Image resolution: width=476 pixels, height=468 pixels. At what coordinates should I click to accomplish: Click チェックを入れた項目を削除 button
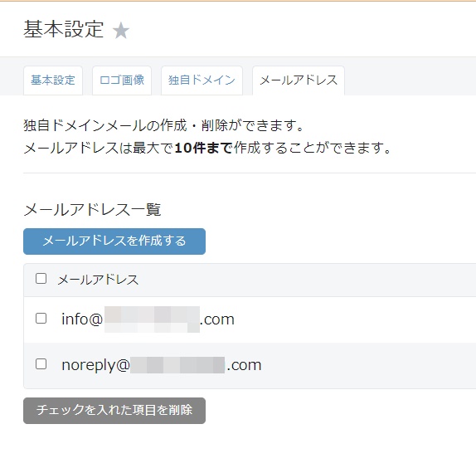point(114,410)
